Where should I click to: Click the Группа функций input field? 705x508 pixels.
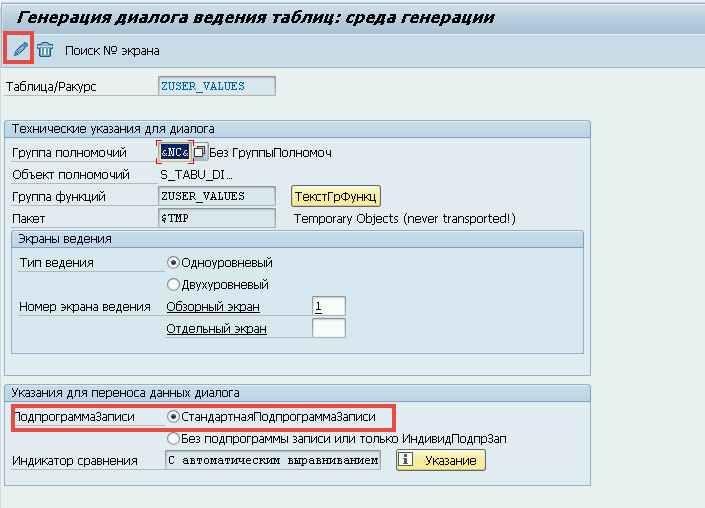[216, 196]
